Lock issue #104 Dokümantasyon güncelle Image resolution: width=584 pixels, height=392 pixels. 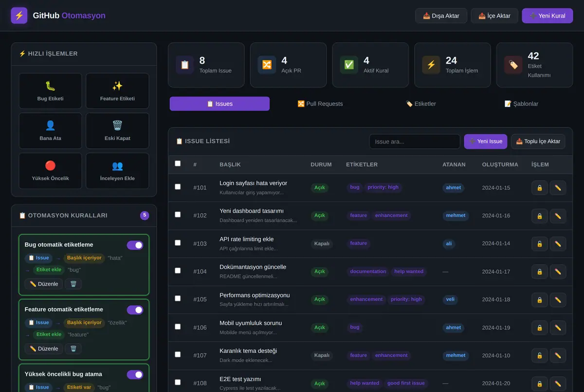(x=540, y=272)
